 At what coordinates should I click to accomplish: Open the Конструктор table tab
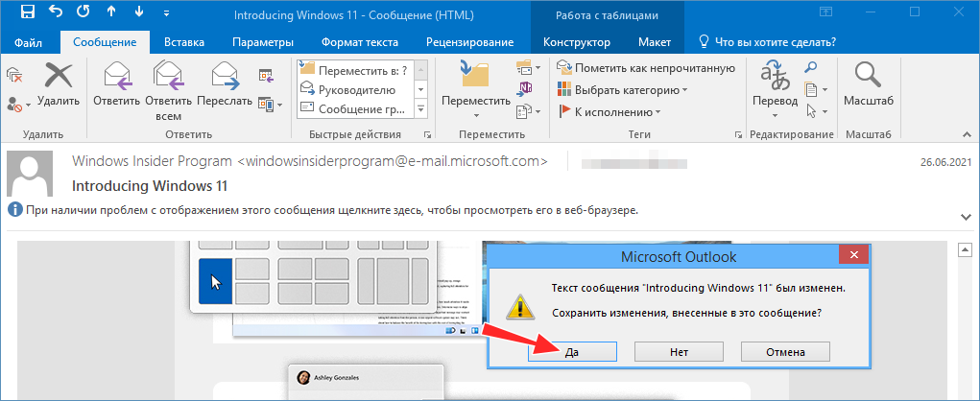(577, 42)
